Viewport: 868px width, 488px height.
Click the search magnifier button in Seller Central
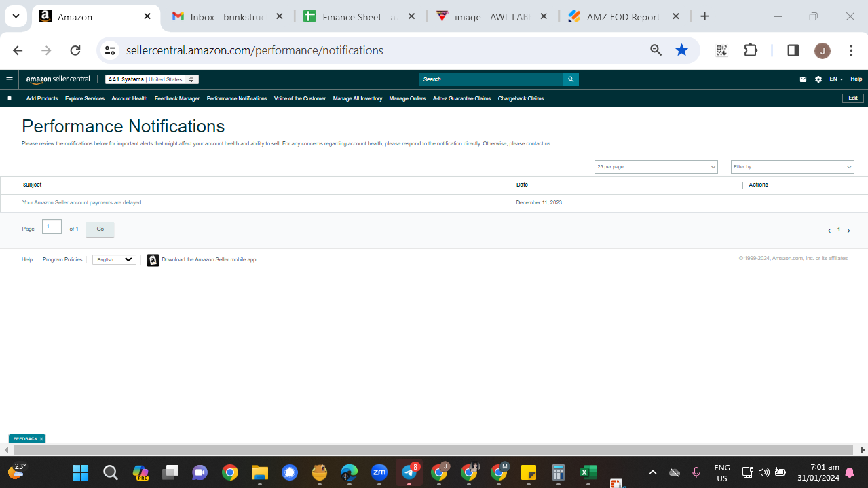pyautogui.click(x=571, y=79)
